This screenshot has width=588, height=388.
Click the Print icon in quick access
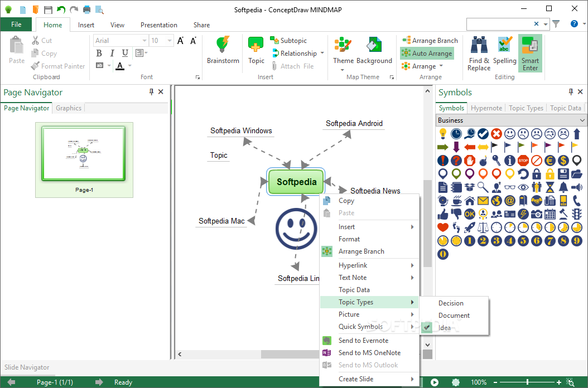(86, 9)
